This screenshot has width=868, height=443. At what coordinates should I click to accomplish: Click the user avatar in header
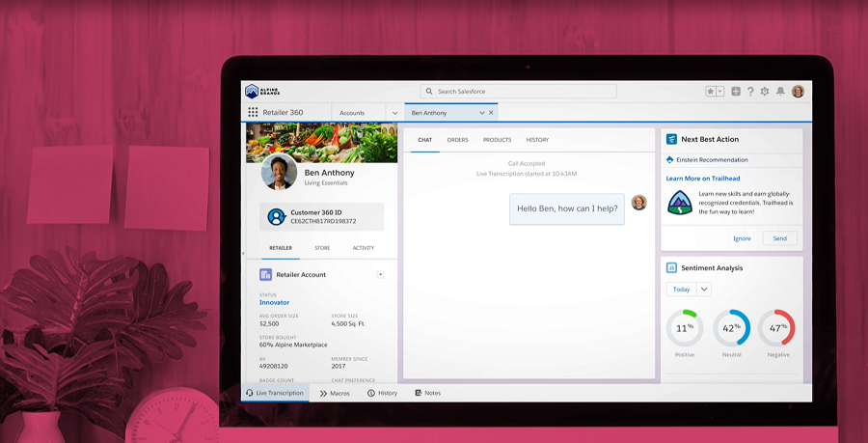(x=798, y=92)
